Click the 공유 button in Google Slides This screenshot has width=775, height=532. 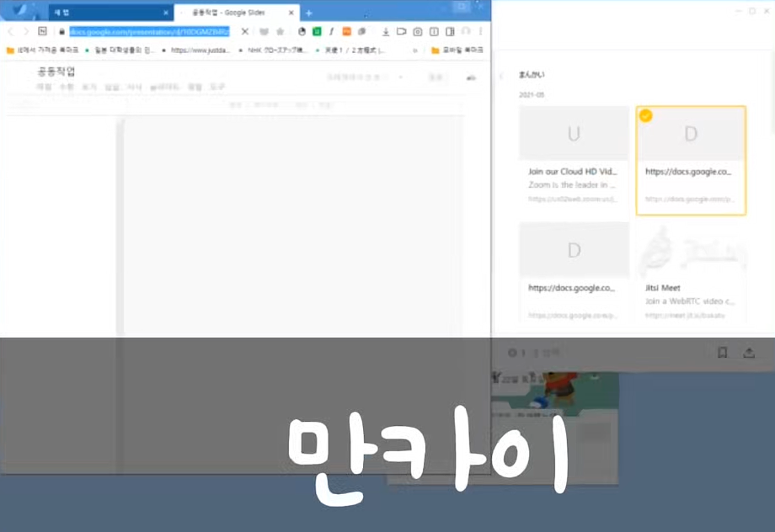tap(436, 77)
